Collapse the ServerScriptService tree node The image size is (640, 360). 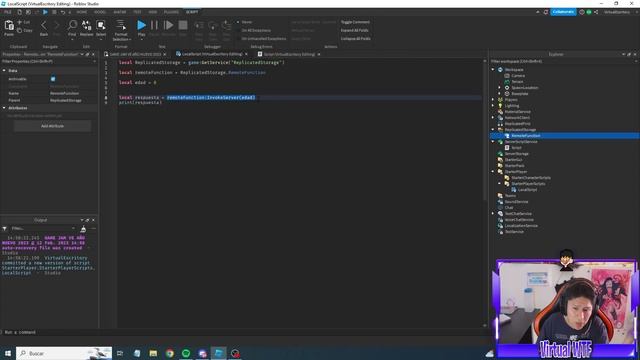(493, 142)
